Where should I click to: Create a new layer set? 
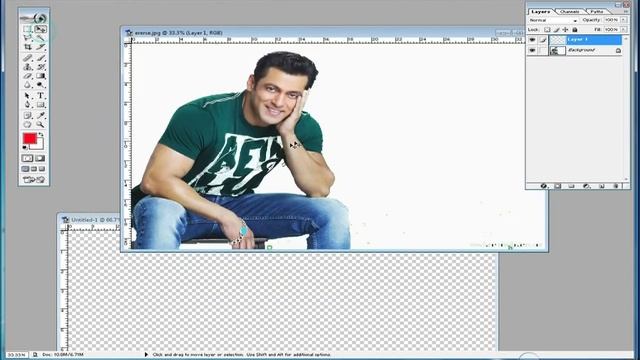[x=571, y=186]
